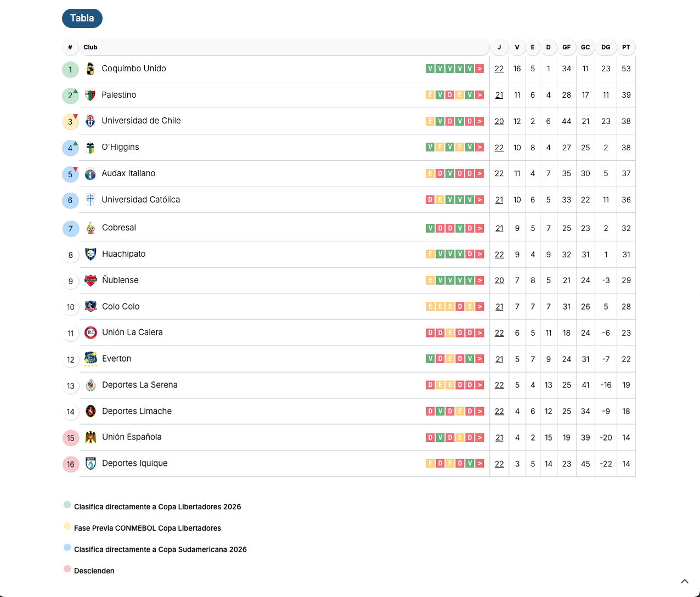Click the Deportes La Serena team name
The height and width of the screenshot is (597, 700).
(140, 385)
